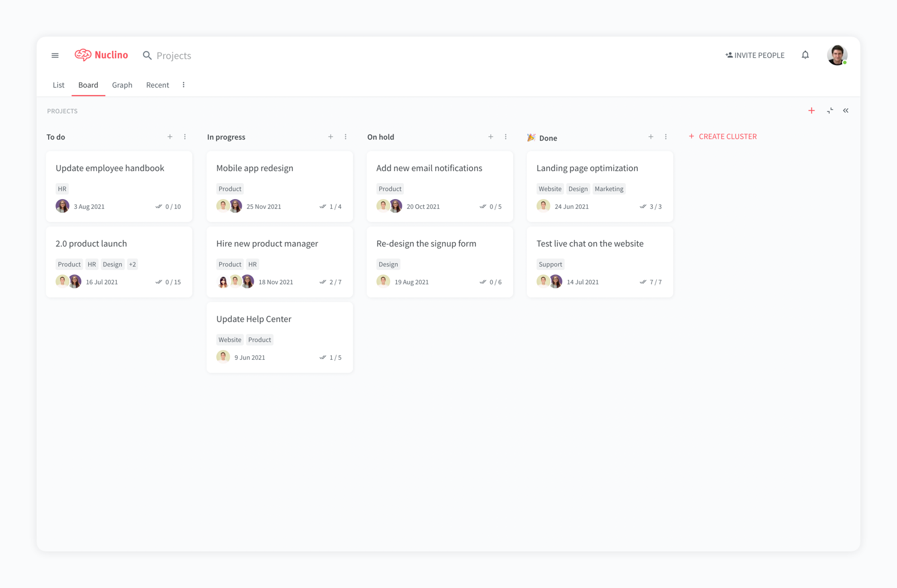This screenshot has height=588, width=897.
Task: Add a card to In progress column
Action: click(x=331, y=137)
